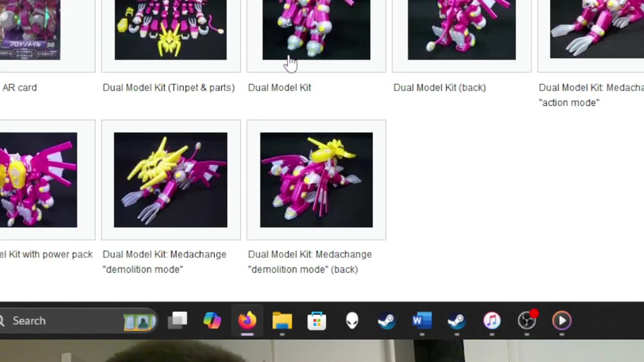Open the Kit with power pack image
The height and width of the screenshot is (362, 644).
tap(38, 180)
